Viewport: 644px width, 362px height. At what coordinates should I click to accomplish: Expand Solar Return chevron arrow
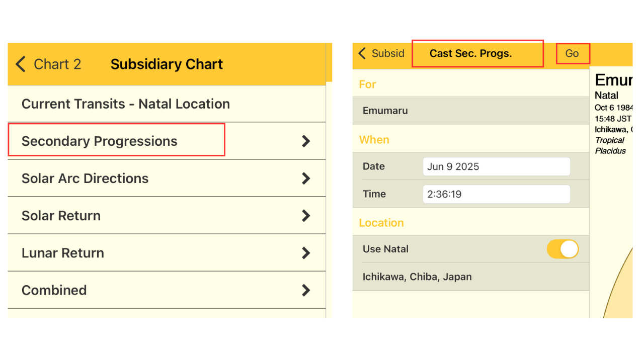tap(305, 216)
